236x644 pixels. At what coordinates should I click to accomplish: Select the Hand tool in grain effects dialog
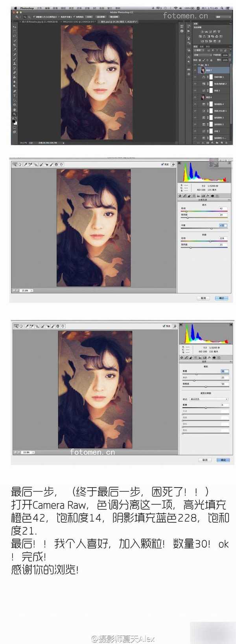point(21,326)
